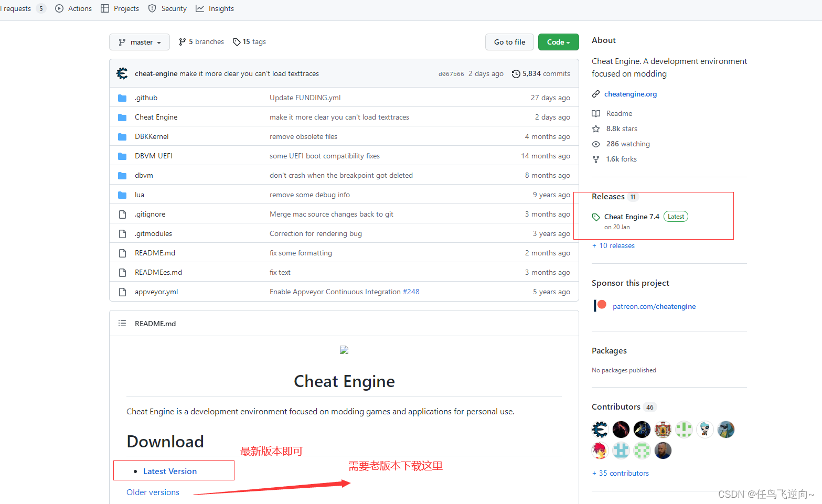Open the Cheat Engine logo contributor avatar

coord(600,430)
